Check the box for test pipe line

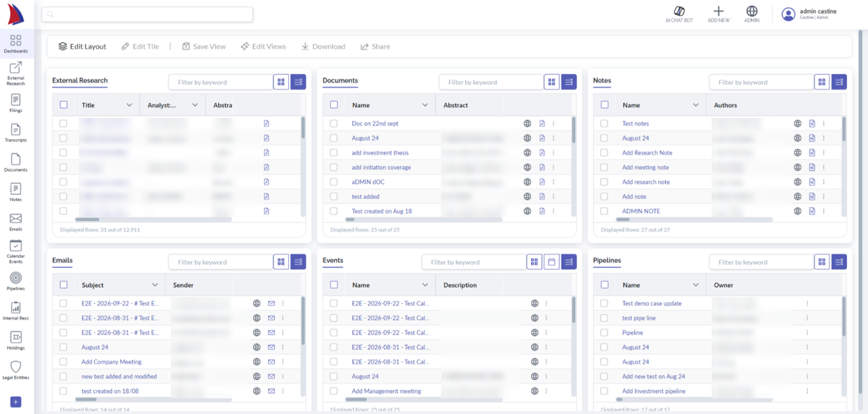click(604, 318)
